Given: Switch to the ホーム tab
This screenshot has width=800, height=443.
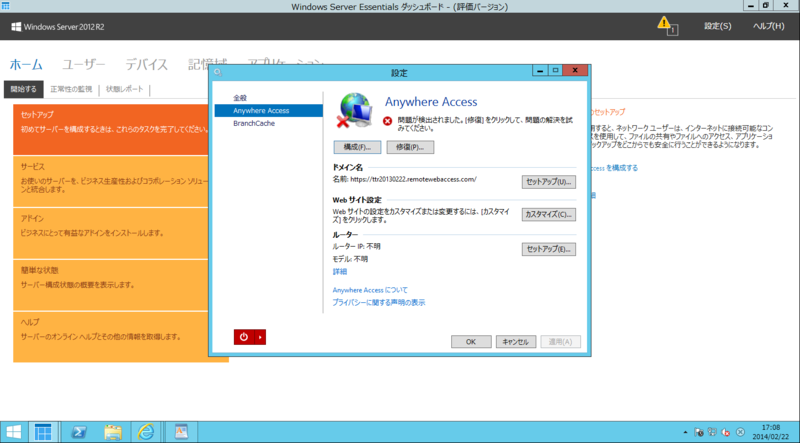Looking at the screenshot, I should 26,64.
